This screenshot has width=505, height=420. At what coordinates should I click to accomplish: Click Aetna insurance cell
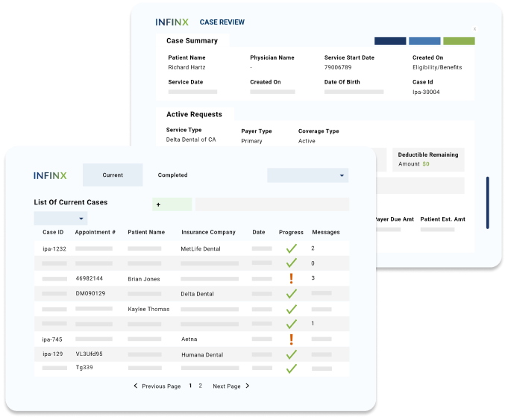[189, 339]
